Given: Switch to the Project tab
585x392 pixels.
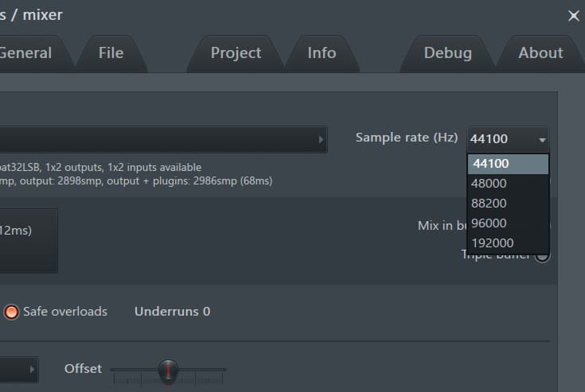Looking at the screenshot, I should click(236, 53).
